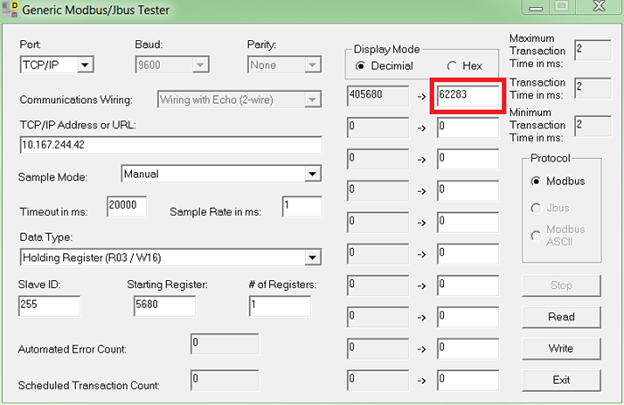Click the Sample Rate in ms field

302,206
